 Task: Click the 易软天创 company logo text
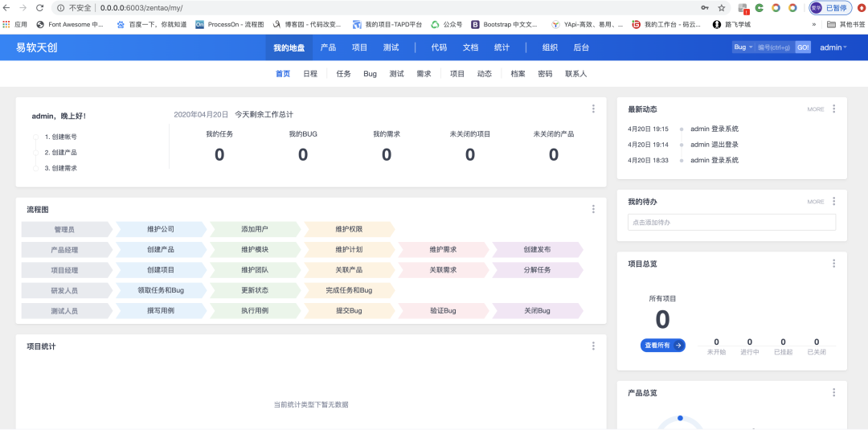(36, 47)
